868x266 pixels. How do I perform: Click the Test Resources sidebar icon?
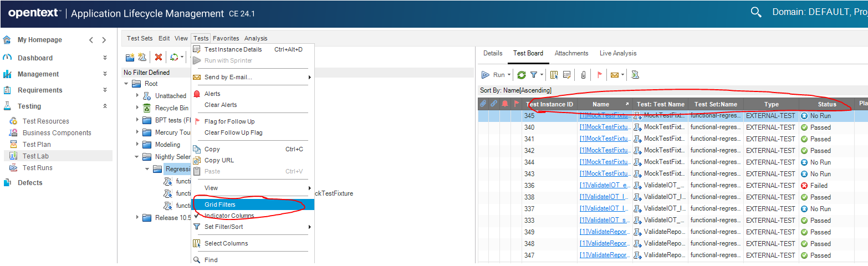(x=13, y=121)
